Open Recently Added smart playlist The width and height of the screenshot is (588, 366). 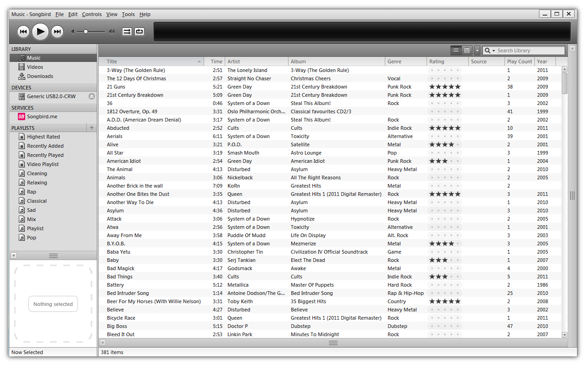(53, 146)
